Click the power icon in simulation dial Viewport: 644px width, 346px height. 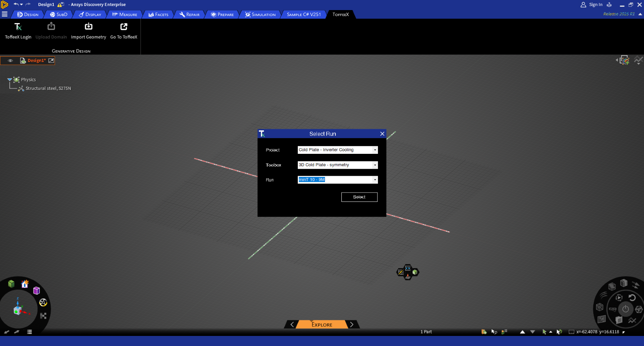pyautogui.click(x=626, y=309)
